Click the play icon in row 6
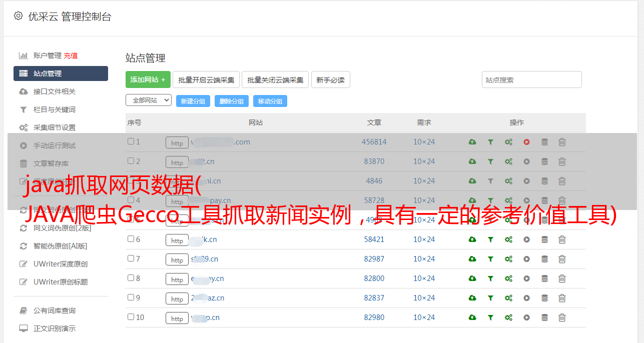This screenshot has height=343, width=644. [526, 239]
